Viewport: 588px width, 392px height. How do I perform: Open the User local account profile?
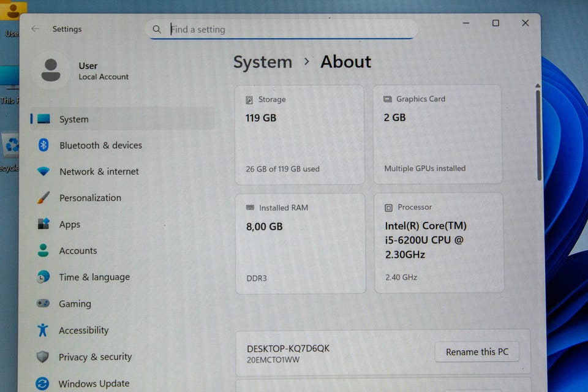pyautogui.click(x=81, y=70)
